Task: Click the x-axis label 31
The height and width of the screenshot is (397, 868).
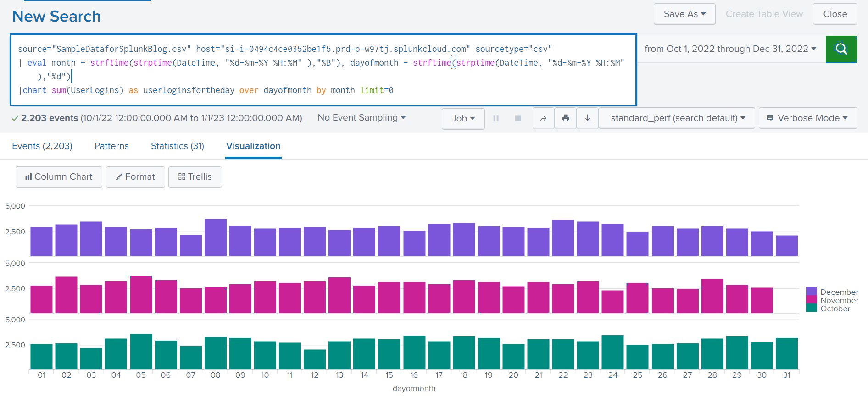Action: [787, 375]
